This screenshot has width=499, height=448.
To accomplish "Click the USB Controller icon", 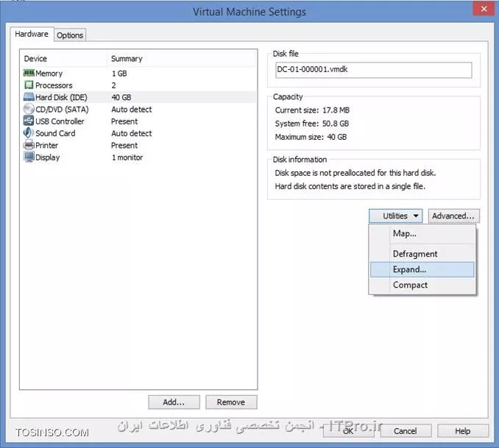I will [x=29, y=121].
